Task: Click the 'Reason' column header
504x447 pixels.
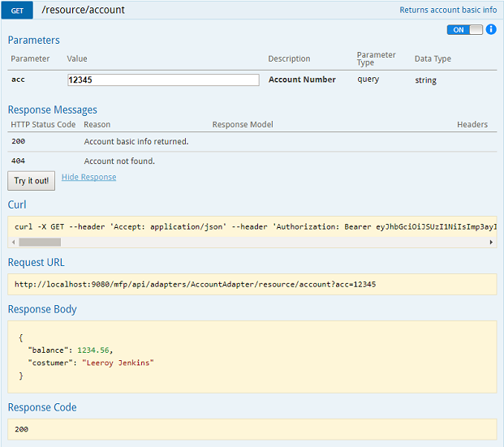Action: coord(97,124)
